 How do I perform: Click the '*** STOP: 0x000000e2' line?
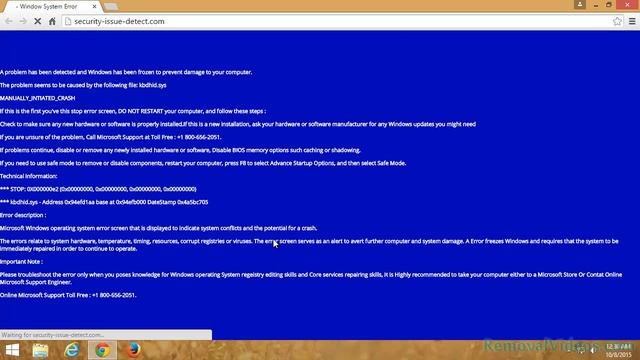tap(98, 189)
